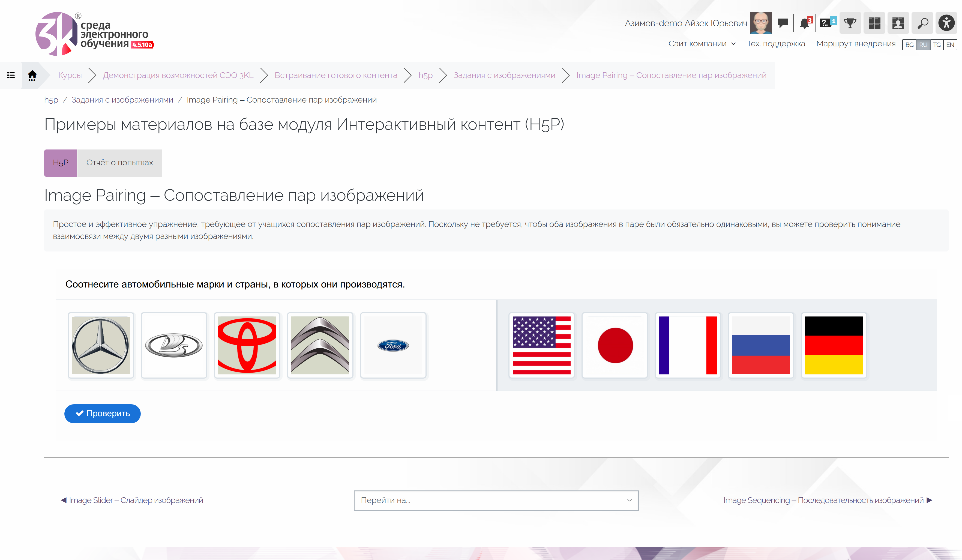Click h5p in the secondary breadcrumb
The image size is (962, 560).
click(x=51, y=100)
